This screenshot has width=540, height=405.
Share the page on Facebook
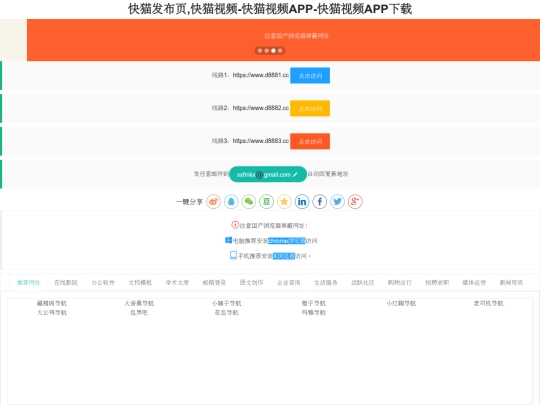[x=320, y=201]
